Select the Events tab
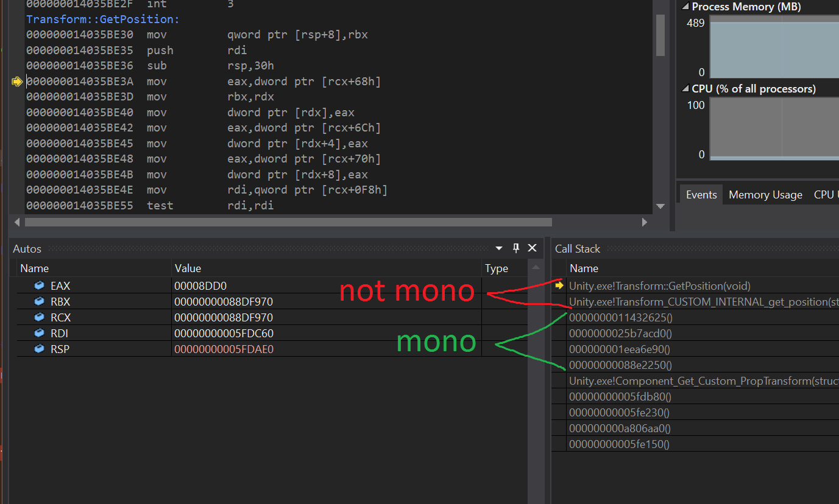 coord(701,194)
